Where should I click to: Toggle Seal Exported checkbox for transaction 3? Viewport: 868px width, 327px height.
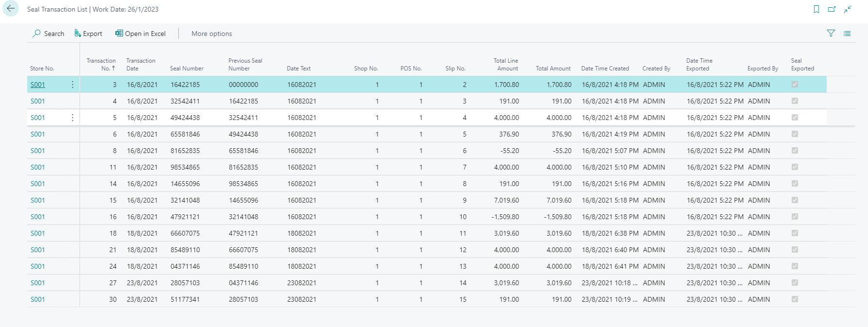tap(795, 85)
